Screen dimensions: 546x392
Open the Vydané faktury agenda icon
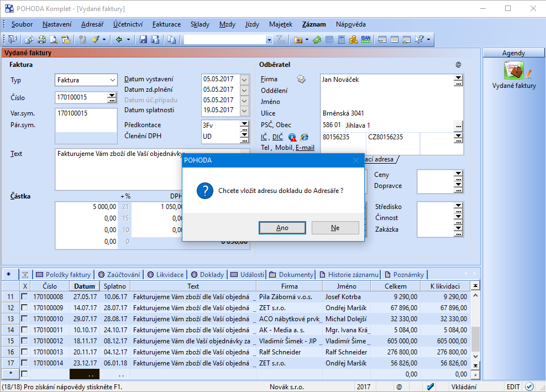click(x=513, y=70)
